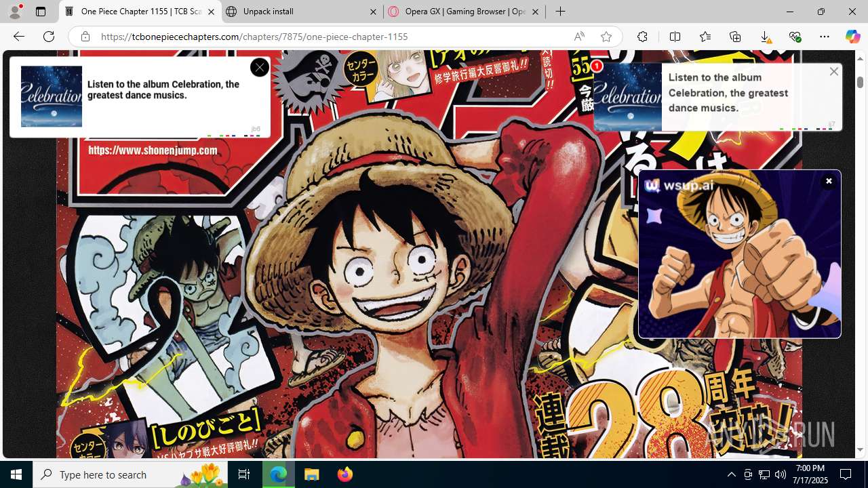Close the left Celebration album ad
The height and width of the screenshot is (488, 868).
[259, 67]
